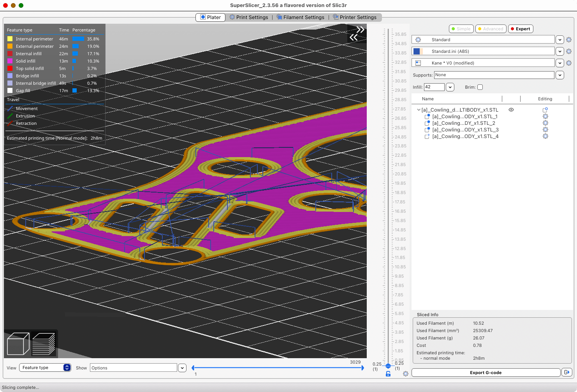Viewport: 577px width, 392px height.
Task: Click the layer slider lock icon
Action: click(388, 374)
